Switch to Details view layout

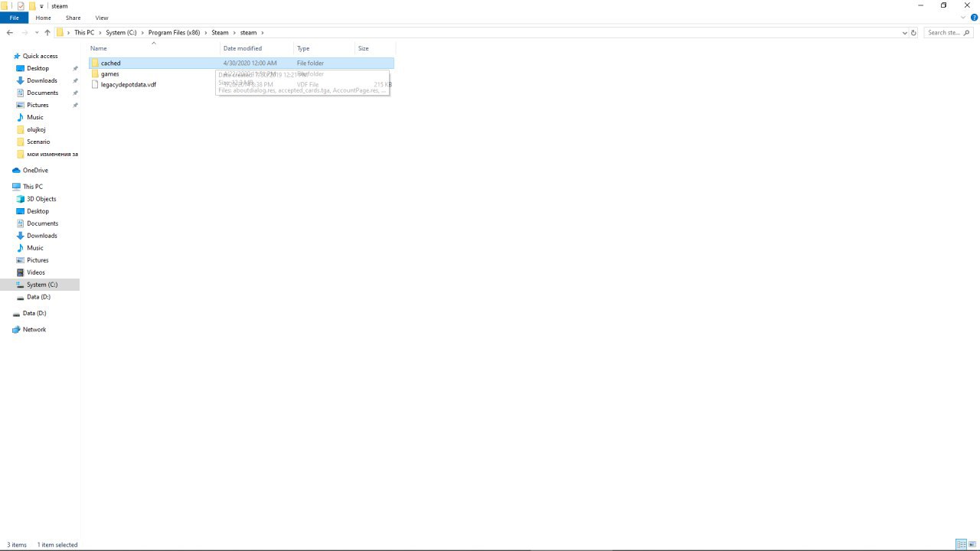coord(961,545)
